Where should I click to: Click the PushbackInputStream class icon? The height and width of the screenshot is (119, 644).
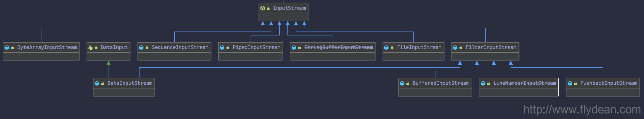pos(570,83)
